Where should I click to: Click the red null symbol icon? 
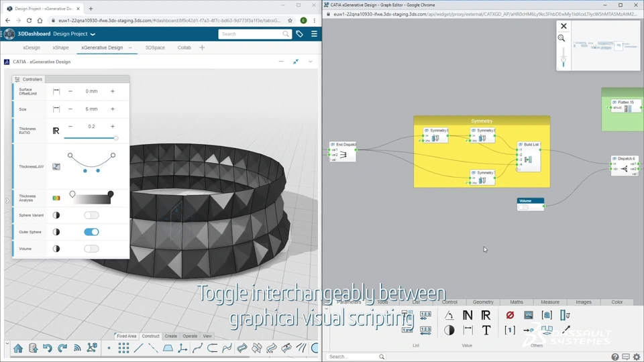pos(510,315)
